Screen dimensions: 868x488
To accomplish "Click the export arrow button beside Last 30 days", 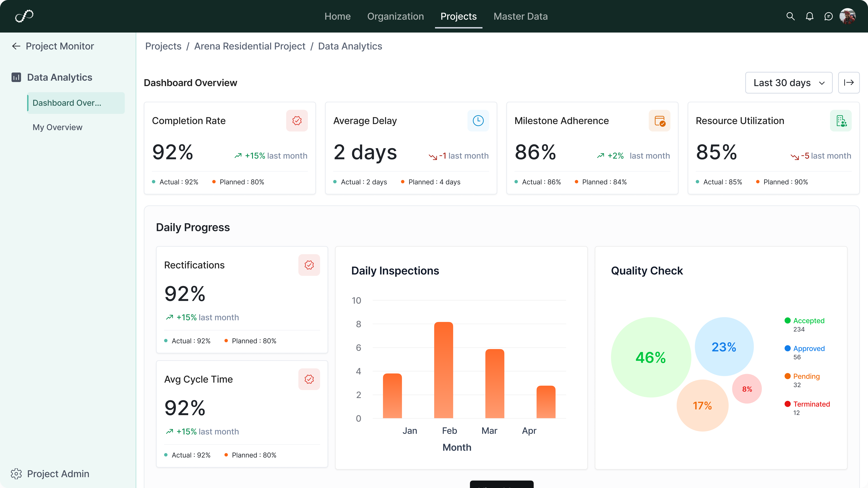I will click(849, 83).
